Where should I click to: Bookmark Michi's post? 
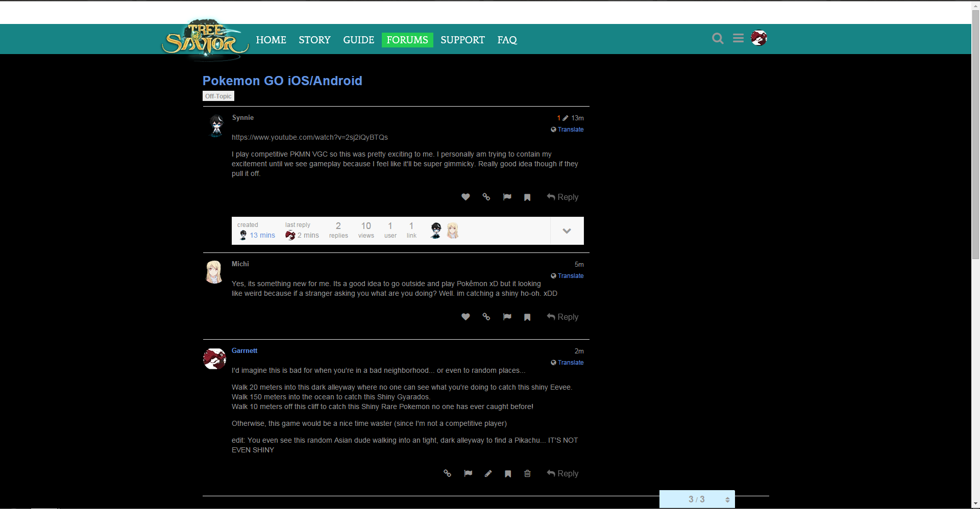click(527, 317)
